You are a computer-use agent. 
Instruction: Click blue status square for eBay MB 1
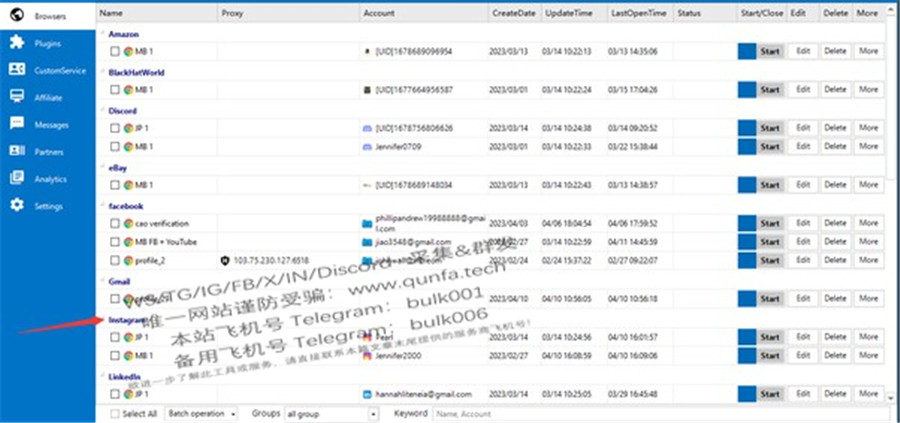[747, 185]
